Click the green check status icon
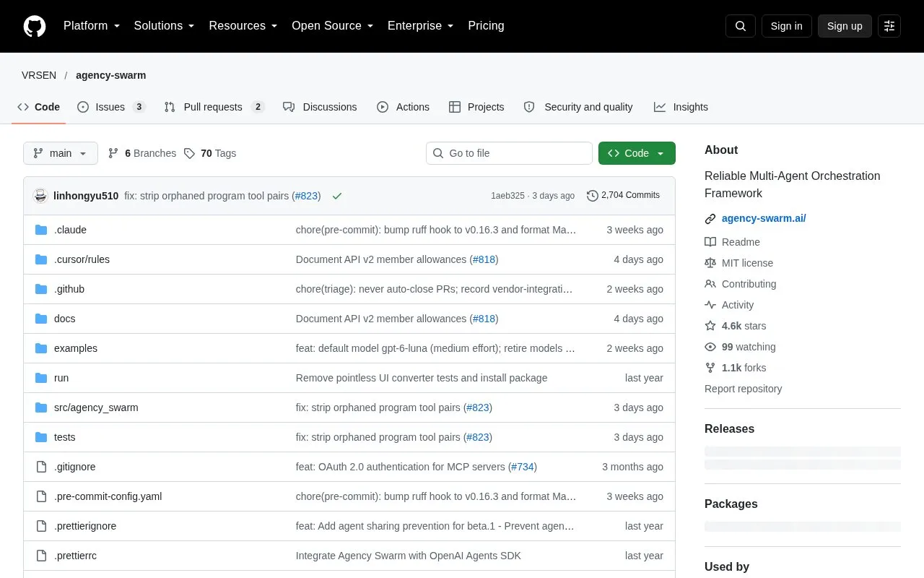 coord(337,196)
